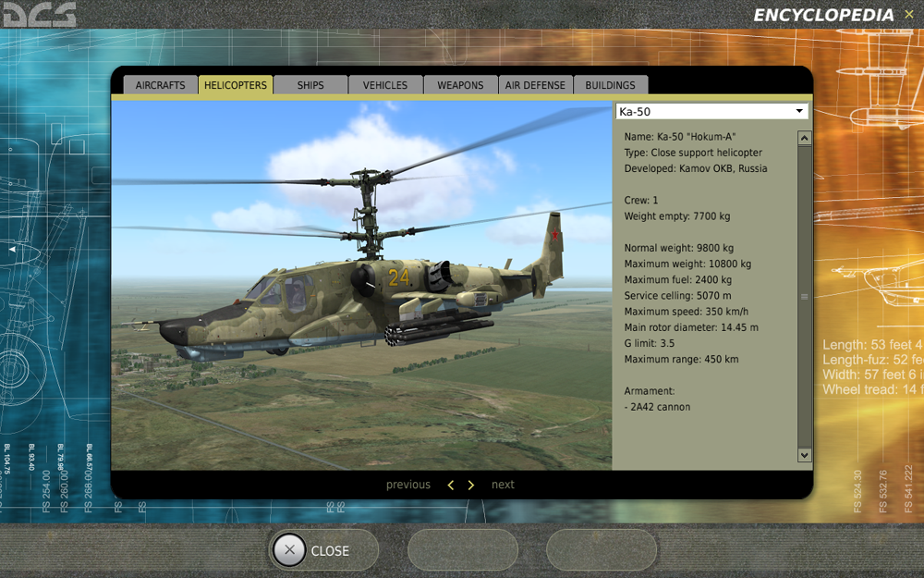Open the WEAPONS tab
Viewport: 924px width, 578px height.
(x=460, y=85)
